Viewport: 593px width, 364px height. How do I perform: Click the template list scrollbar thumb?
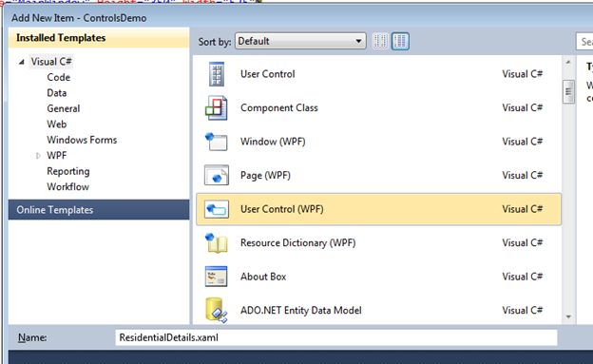568,91
